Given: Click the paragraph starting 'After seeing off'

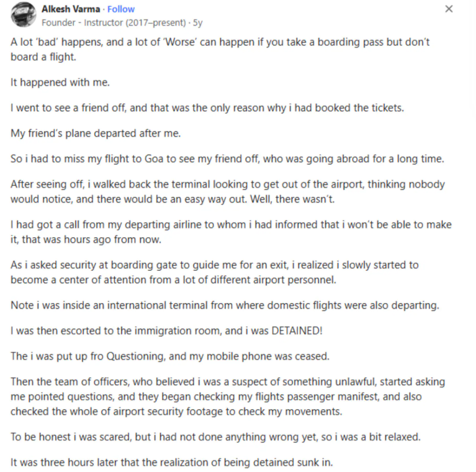Looking at the screenshot, I should 228,192.
